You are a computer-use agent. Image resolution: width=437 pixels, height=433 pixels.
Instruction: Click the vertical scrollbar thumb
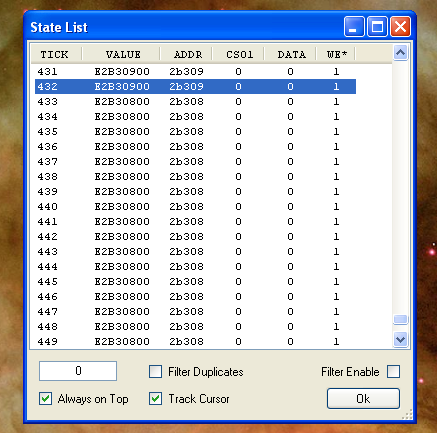tap(400, 320)
